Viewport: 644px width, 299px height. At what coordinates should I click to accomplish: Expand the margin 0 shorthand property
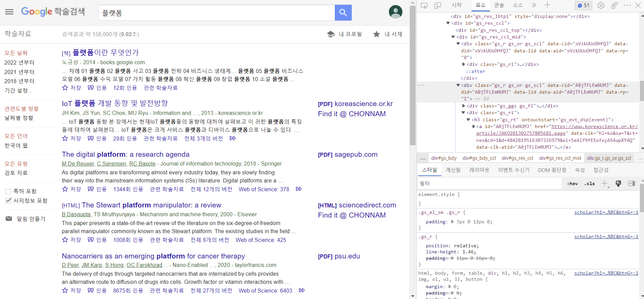450,287
